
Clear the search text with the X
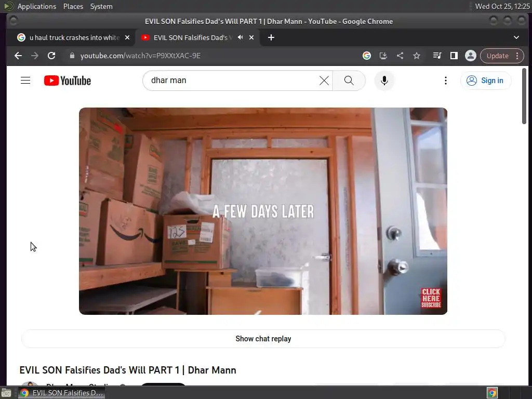[x=324, y=81]
